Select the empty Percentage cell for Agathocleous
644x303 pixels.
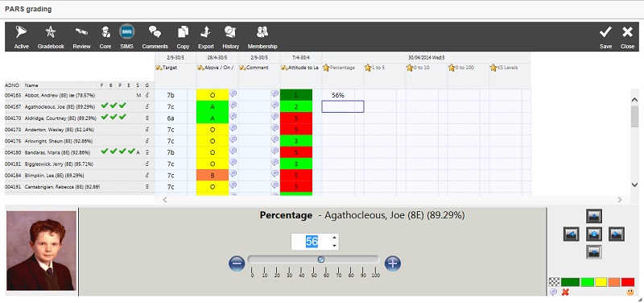click(343, 106)
